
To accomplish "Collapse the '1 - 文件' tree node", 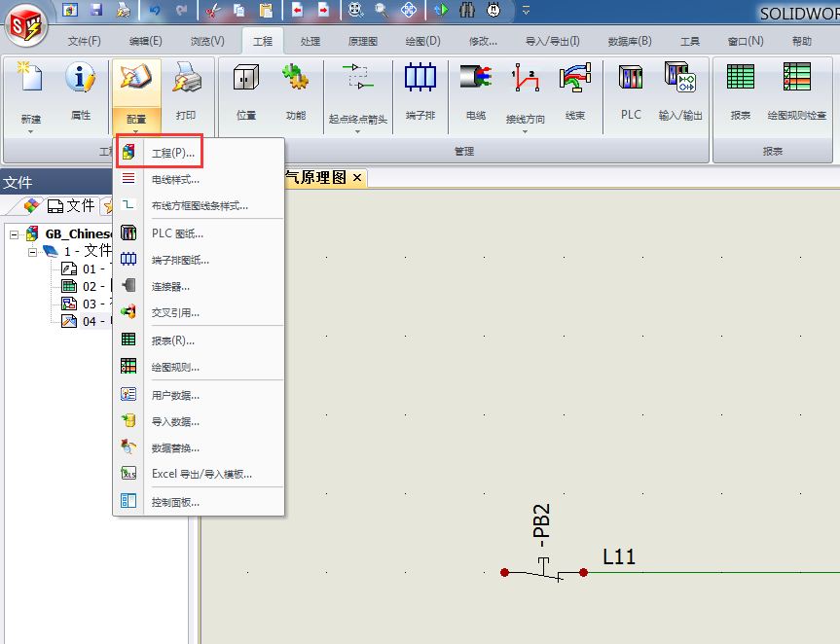I will [x=33, y=251].
